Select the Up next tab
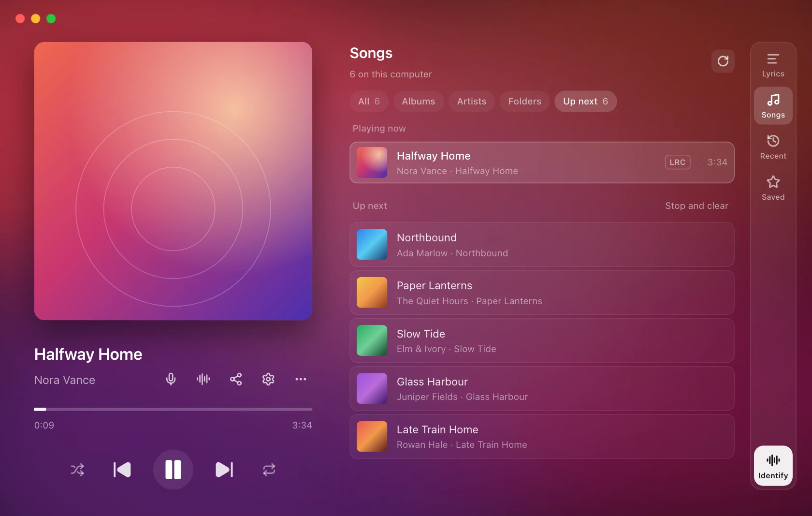This screenshot has height=516, width=812. click(585, 102)
